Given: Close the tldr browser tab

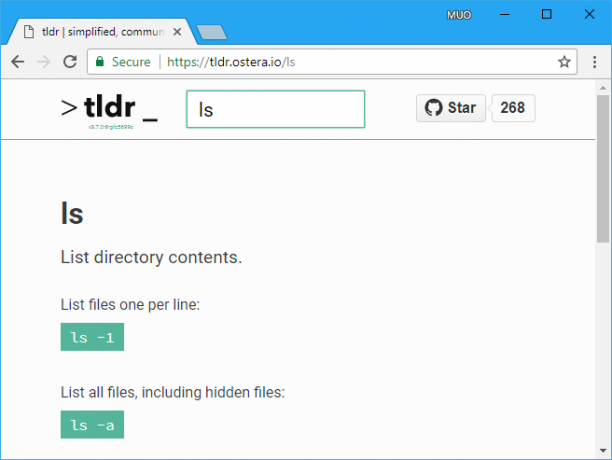Looking at the screenshot, I should pos(177,32).
